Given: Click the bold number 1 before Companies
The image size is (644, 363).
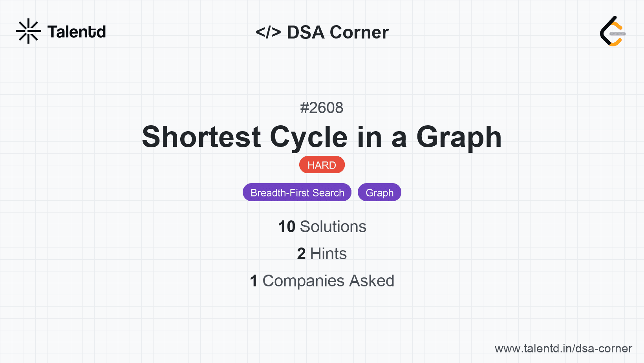Looking at the screenshot, I should tap(254, 281).
